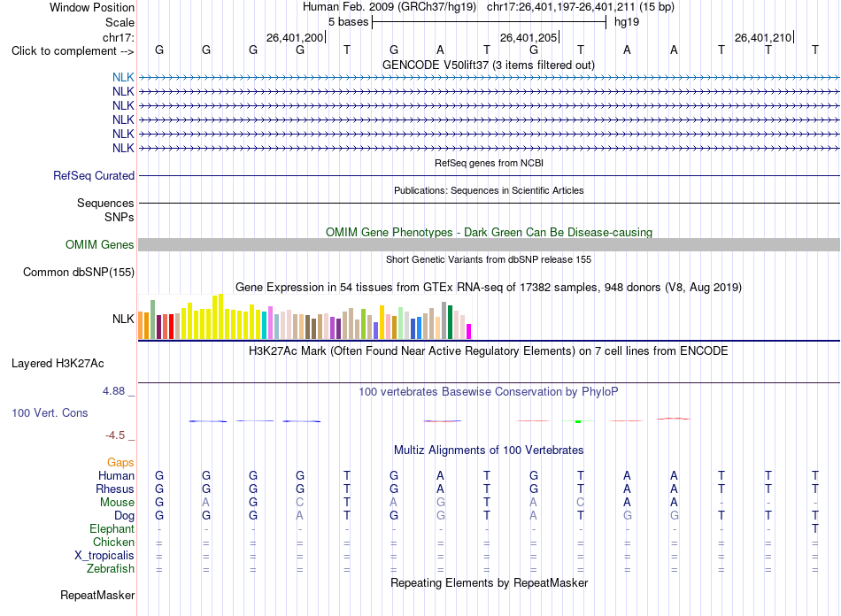Click the 'RefSeq genes from NCBI' title
This screenshot has height=616, width=841.
(489, 163)
